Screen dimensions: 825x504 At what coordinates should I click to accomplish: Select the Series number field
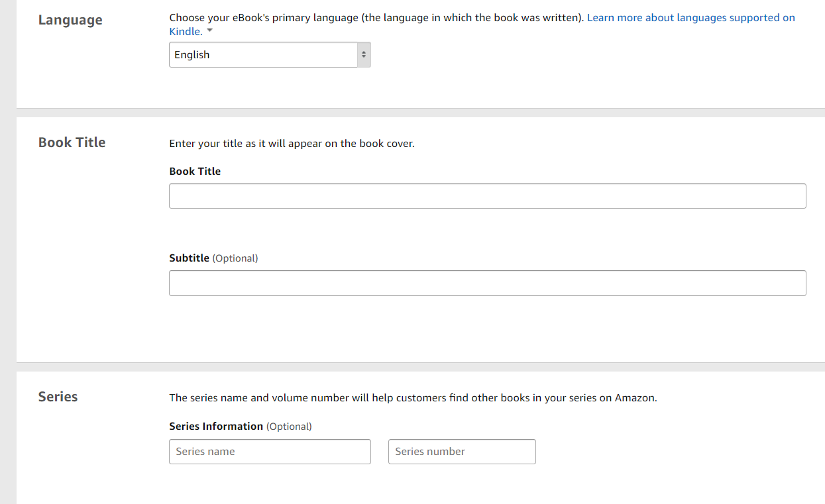(x=461, y=452)
